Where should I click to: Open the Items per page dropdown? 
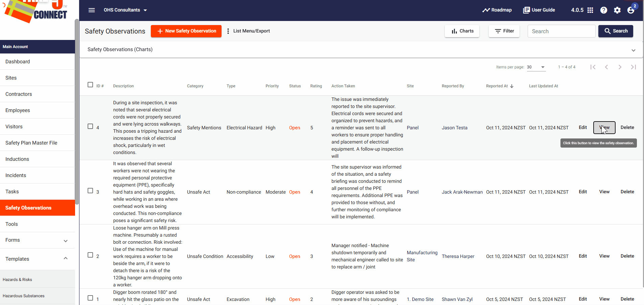click(x=536, y=67)
